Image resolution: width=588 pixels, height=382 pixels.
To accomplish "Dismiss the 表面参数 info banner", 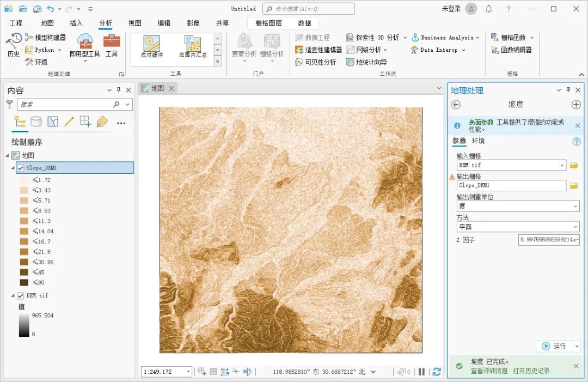I will [x=578, y=126].
